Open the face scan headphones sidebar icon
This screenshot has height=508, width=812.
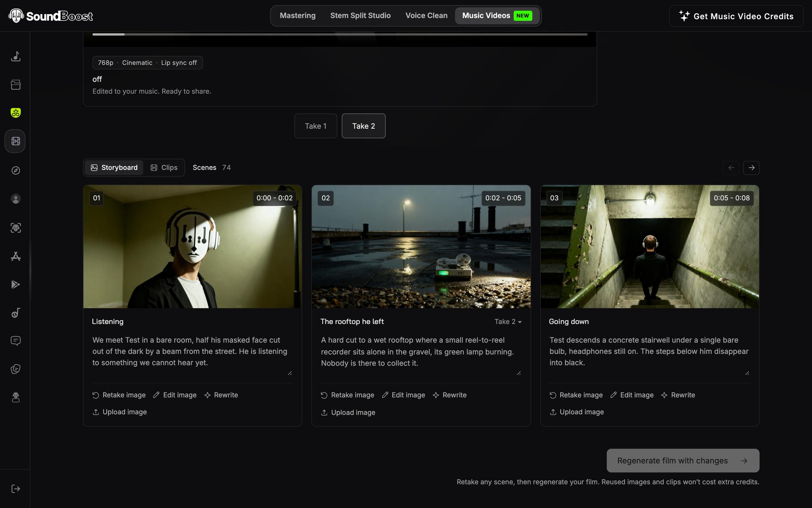click(15, 228)
